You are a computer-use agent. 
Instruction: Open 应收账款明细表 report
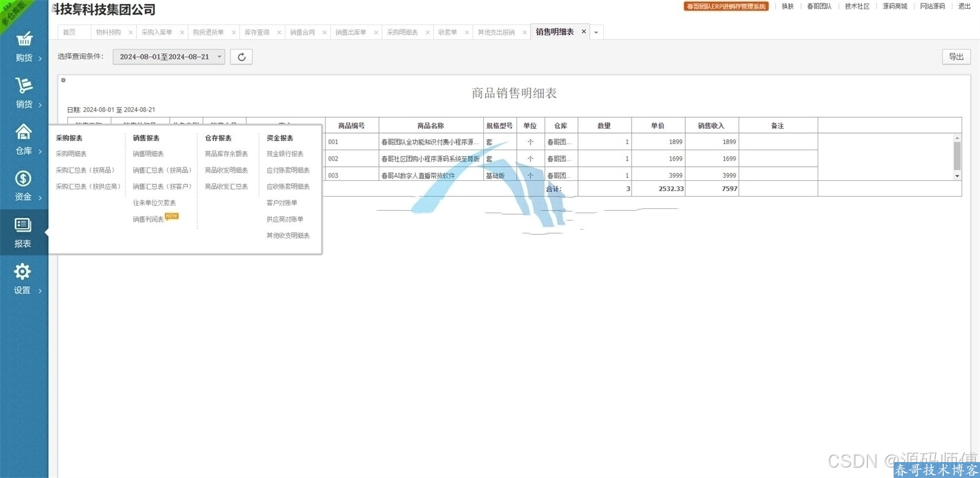coord(288,186)
